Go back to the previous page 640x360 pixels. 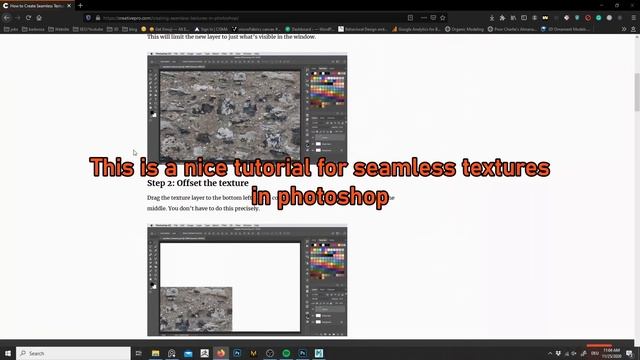pyautogui.click(x=7, y=18)
